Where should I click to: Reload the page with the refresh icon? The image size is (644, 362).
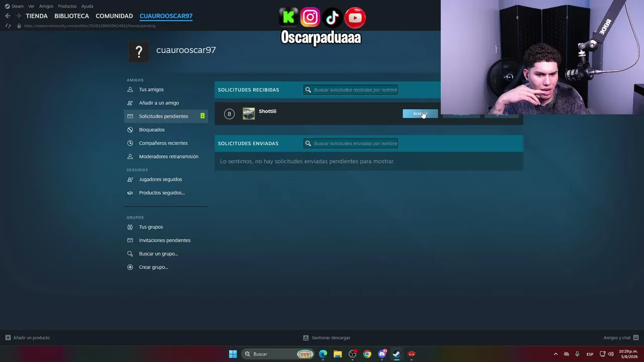(x=8, y=26)
